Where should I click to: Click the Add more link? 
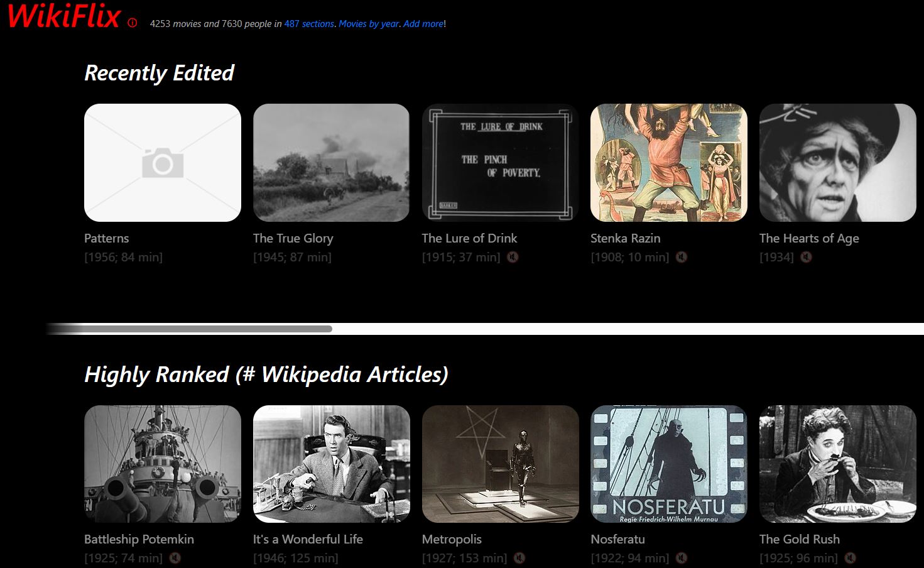click(x=422, y=23)
